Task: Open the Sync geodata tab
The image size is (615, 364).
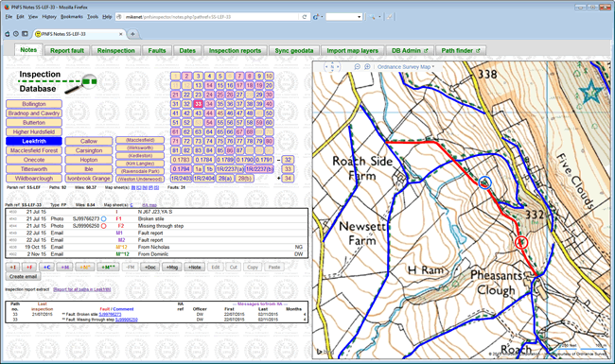Action: 294,50
